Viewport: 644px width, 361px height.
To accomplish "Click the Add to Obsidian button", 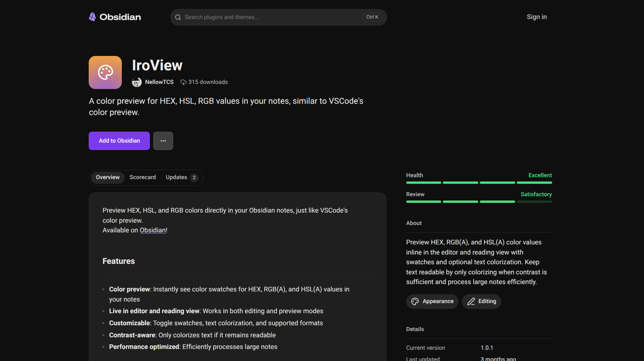I will pos(119,141).
